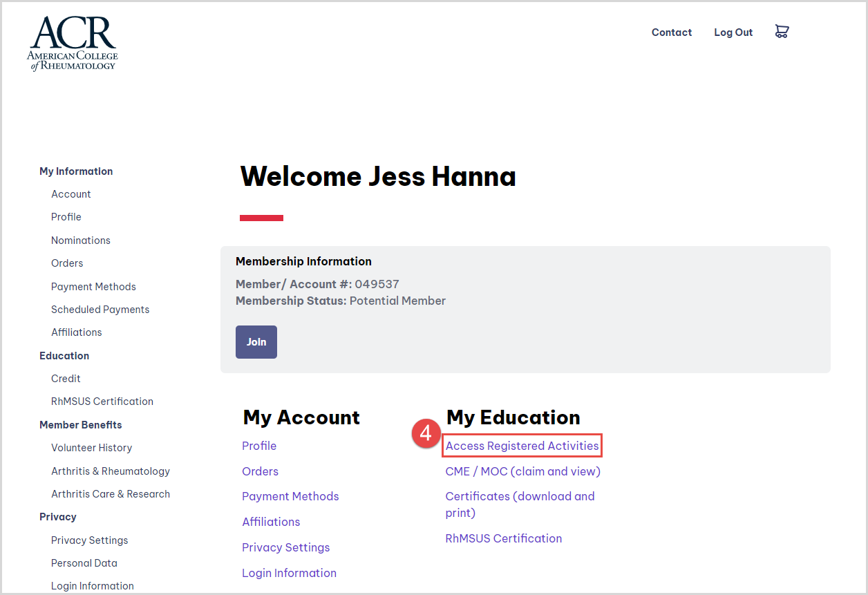Select Credit in the sidebar
The height and width of the screenshot is (595, 868).
(x=66, y=379)
